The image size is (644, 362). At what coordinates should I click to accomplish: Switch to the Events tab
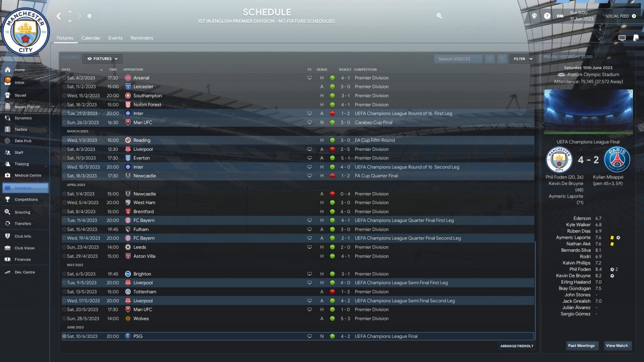[x=115, y=38]
